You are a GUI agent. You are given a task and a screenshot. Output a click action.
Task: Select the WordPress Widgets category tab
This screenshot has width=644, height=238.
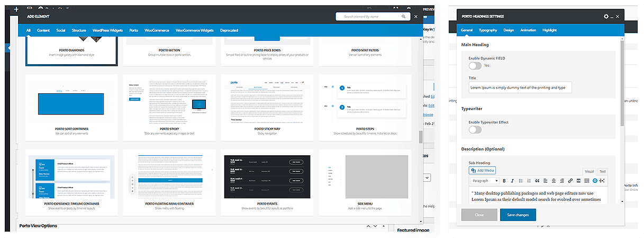coord(107,31)
